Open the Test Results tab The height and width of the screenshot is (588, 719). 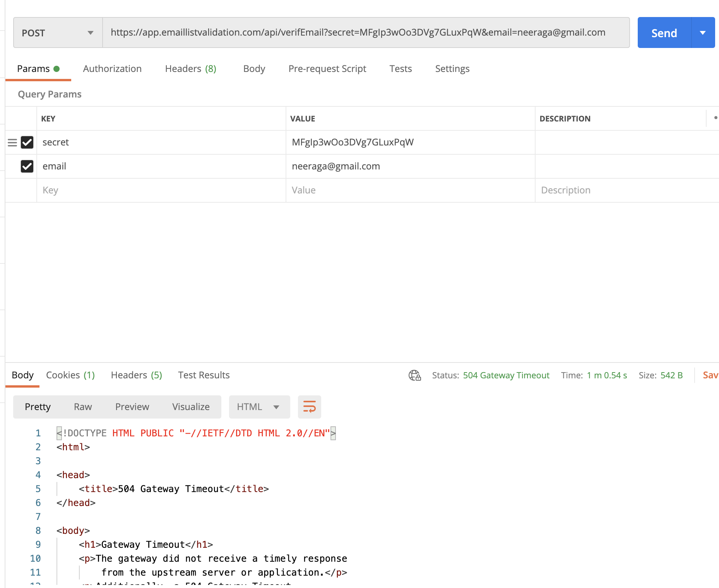coord(204,375)
